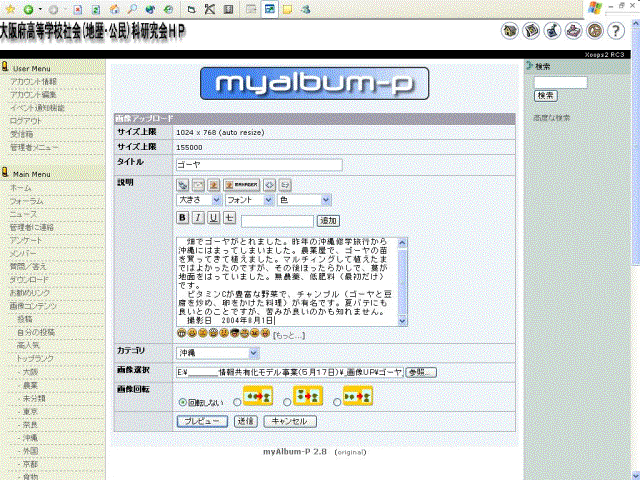Click the search input field in right sidebar
Viewport: 640px width, 480px height.
[x=561, y=82]
